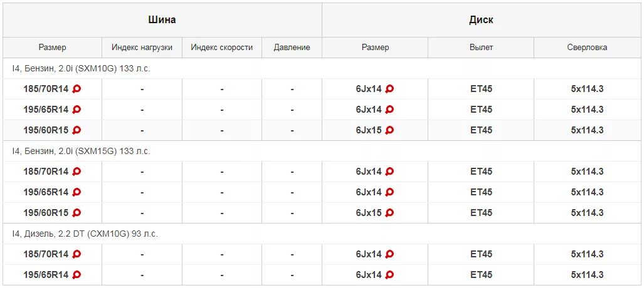Click the Вылет column header
The width and height of the screenshot is (644, 288).
click(481, 48)
